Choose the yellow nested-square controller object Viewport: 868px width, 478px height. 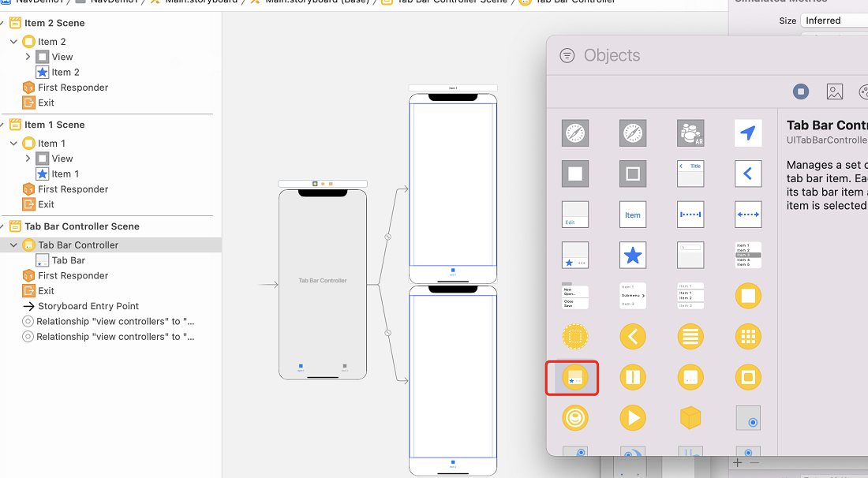click(x=748, y=377)
